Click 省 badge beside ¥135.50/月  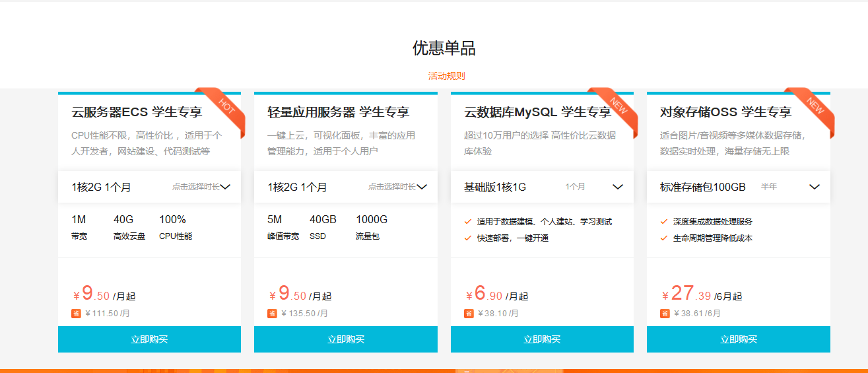(272, 314)
